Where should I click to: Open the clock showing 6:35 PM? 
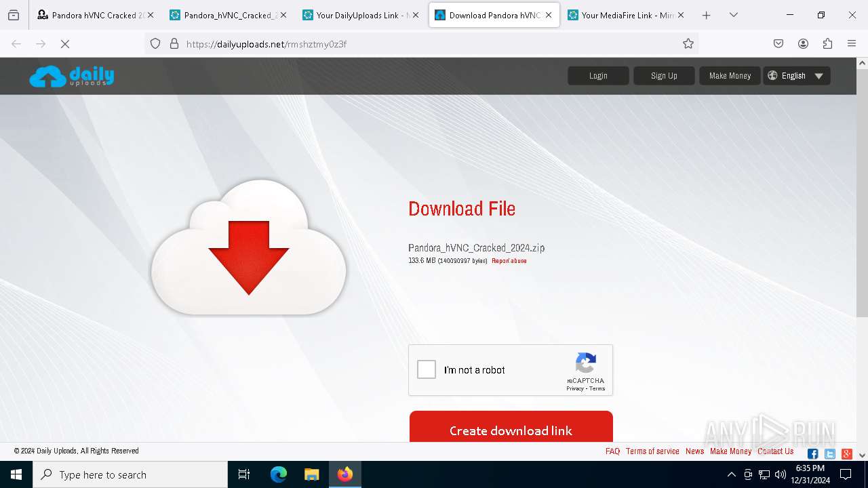810,474
